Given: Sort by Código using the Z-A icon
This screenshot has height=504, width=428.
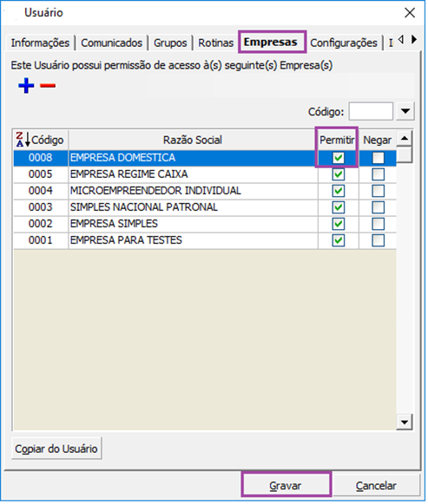Looking at the screenshot, I should 23,140.
